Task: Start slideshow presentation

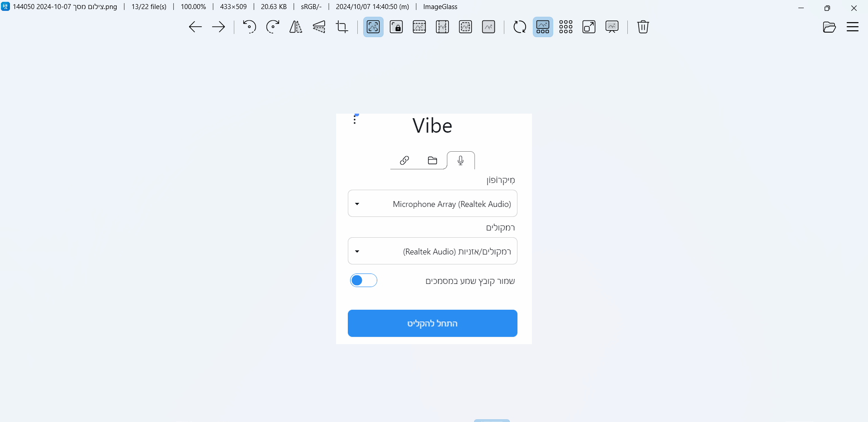Action: (x=612, y=27)
